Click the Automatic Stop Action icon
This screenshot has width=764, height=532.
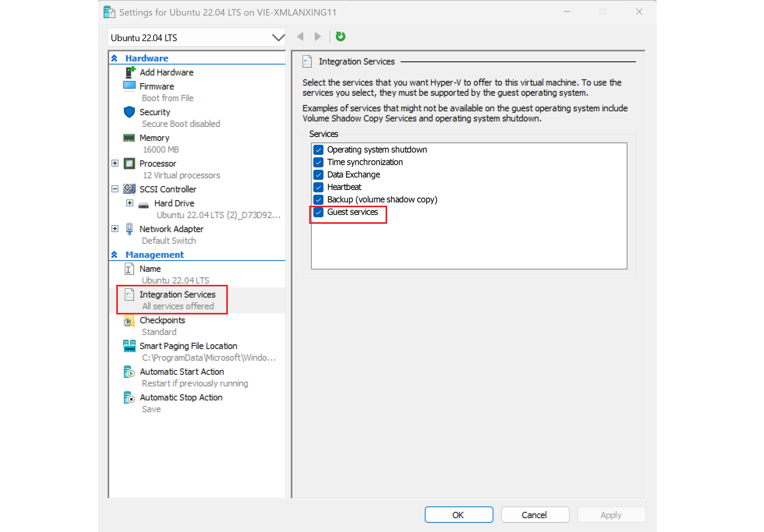(129, 398)
